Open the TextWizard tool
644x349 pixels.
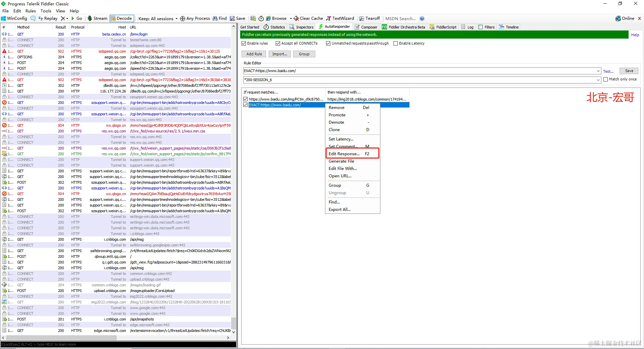(x=340, y=18)
